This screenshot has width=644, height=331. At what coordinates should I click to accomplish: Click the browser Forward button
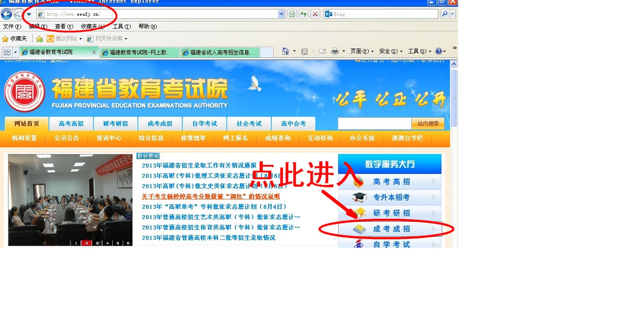[18, 14]
